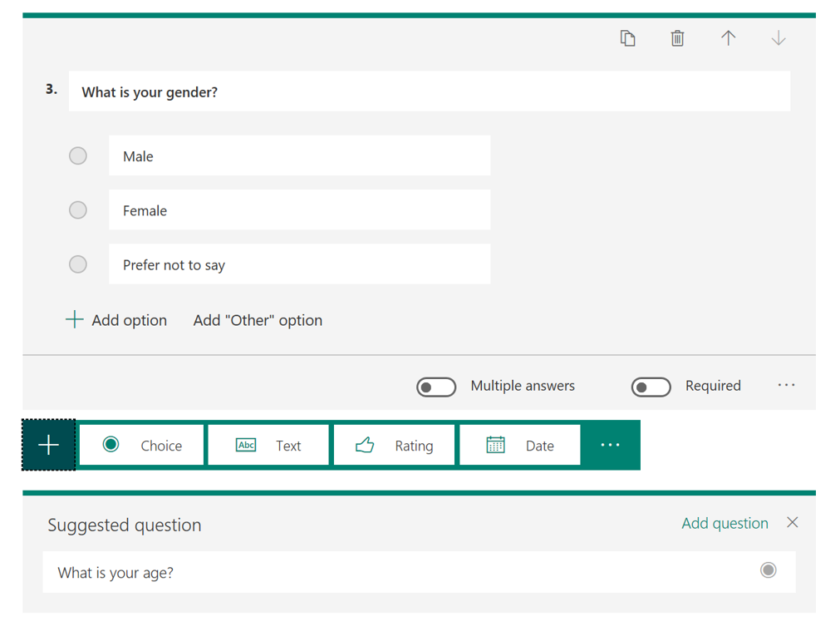Add a new Choice question
Image resolution: width=840 pixels, height=641 pixels.
141,445
